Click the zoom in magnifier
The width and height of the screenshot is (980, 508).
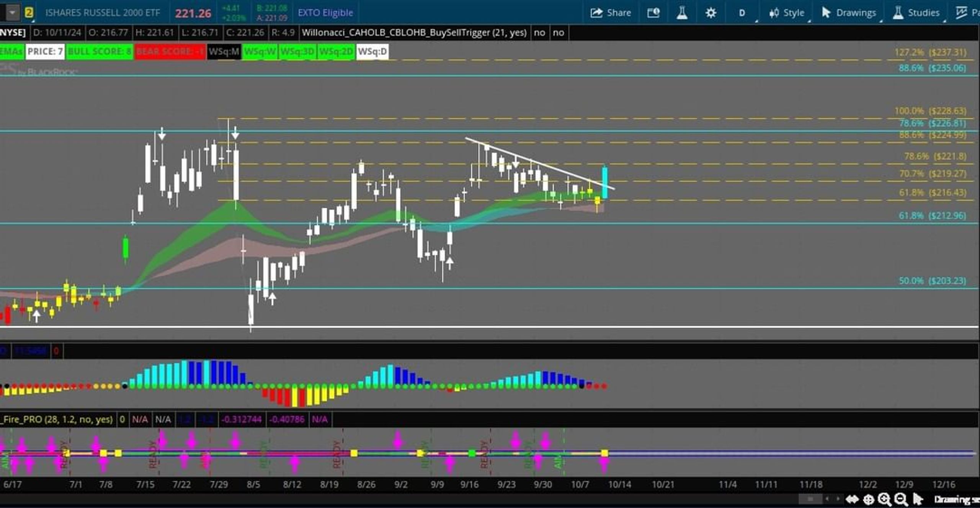(885, 499)
